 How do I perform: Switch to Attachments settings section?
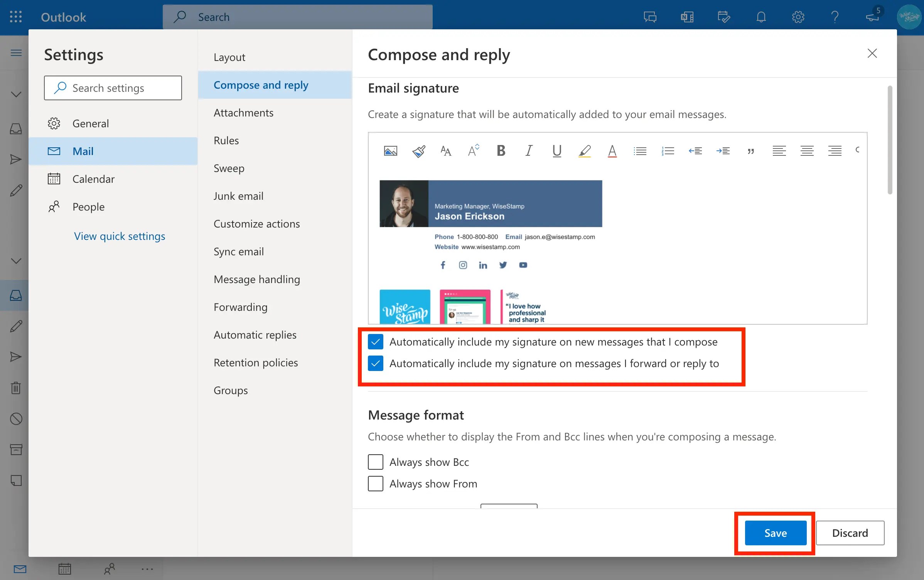(x=243, y=113)
